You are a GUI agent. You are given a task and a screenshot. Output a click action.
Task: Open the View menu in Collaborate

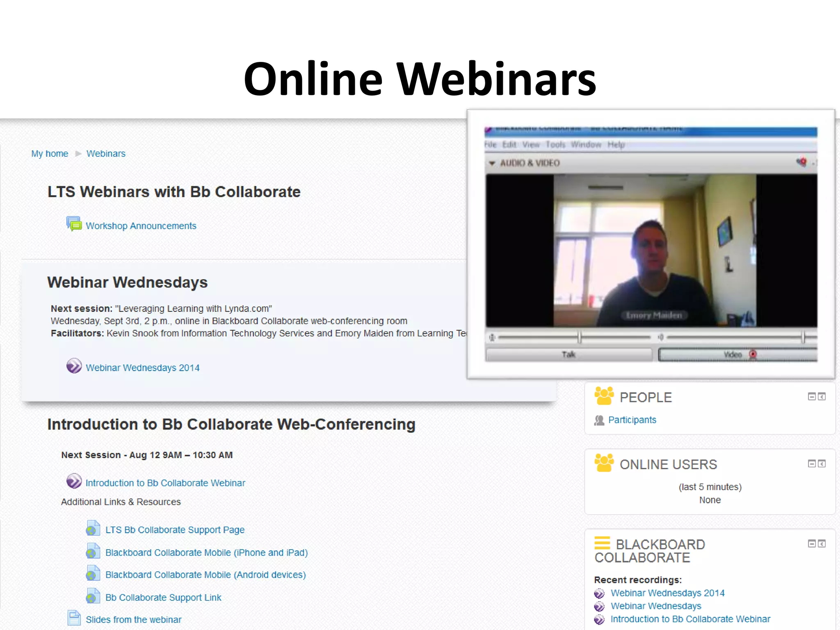click(x=531, y=145)
